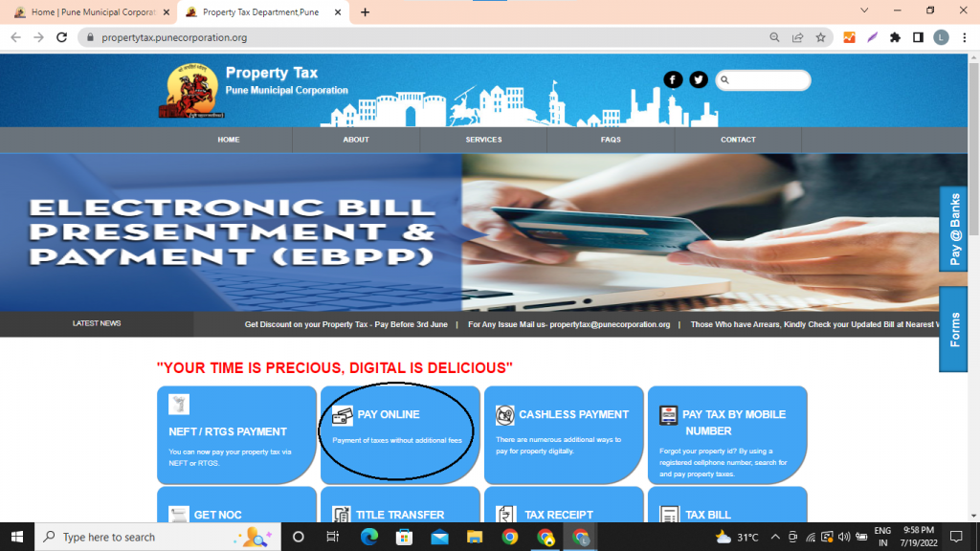Click the TITLE TRANSFER tile icon

coord(340,514)
